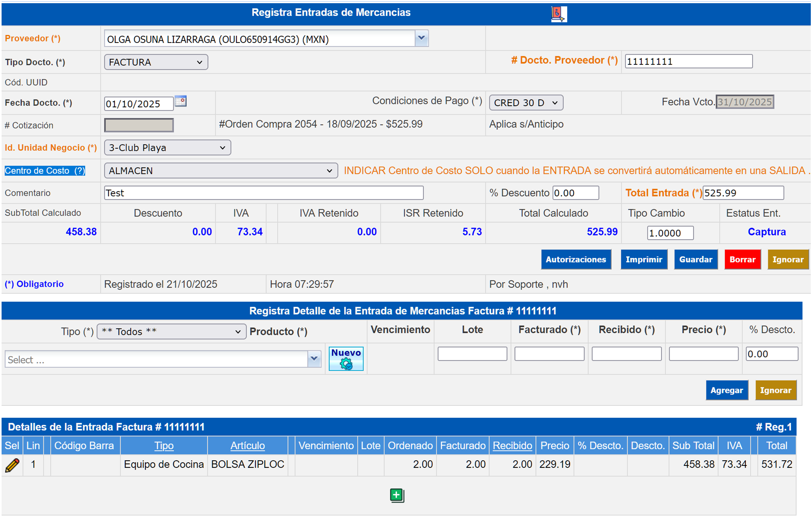Sort by the Recibido column header link

[x=512, y=446]
